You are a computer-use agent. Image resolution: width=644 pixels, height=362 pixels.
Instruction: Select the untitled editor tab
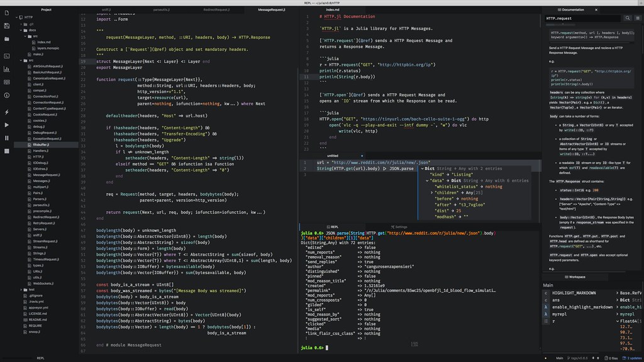333,156
